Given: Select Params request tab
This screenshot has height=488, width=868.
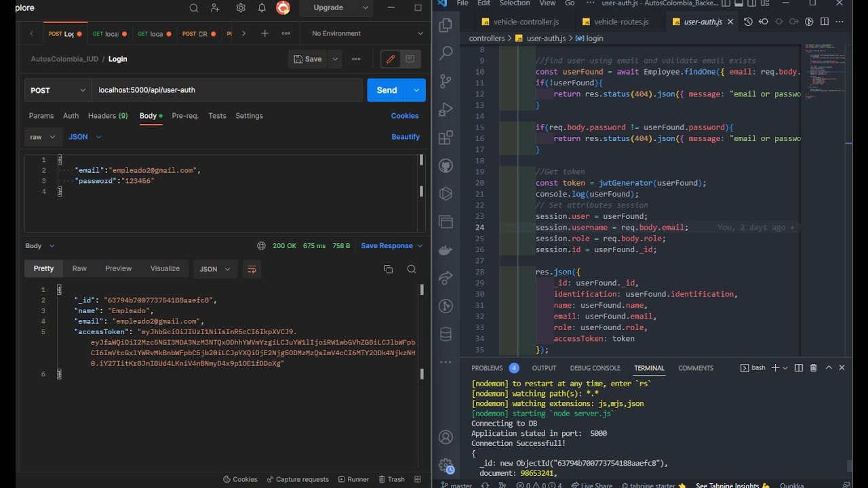Looking at the screenshot, I should point(41,116).
